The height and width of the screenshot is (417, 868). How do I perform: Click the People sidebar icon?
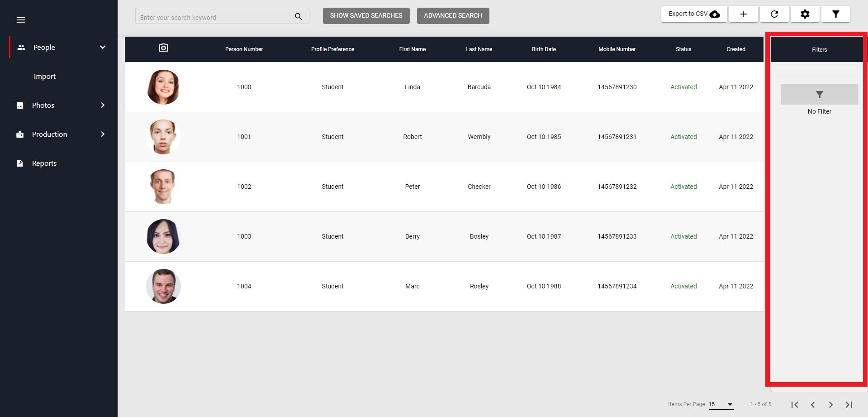[x=21, y=47]
